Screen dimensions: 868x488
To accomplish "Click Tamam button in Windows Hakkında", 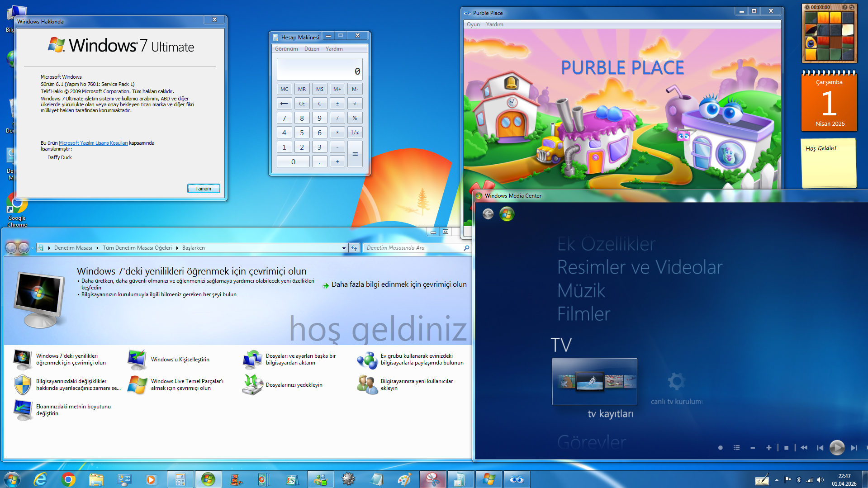I will coord(204,189).
